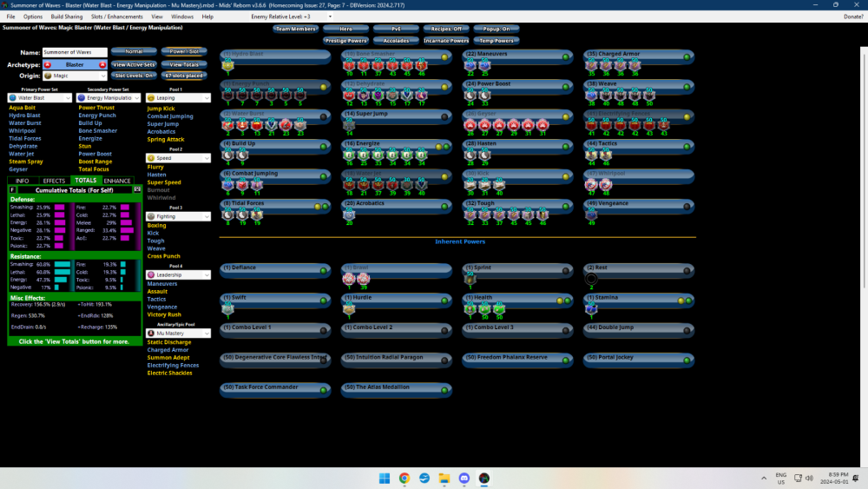
Task: Click the enhancement slot under Hurdle power
Action: pos(349,309)
